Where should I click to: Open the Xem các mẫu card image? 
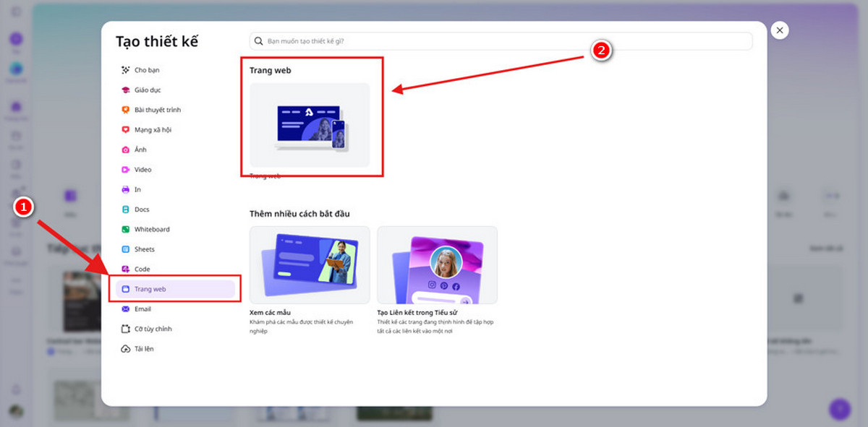point(310,264)
